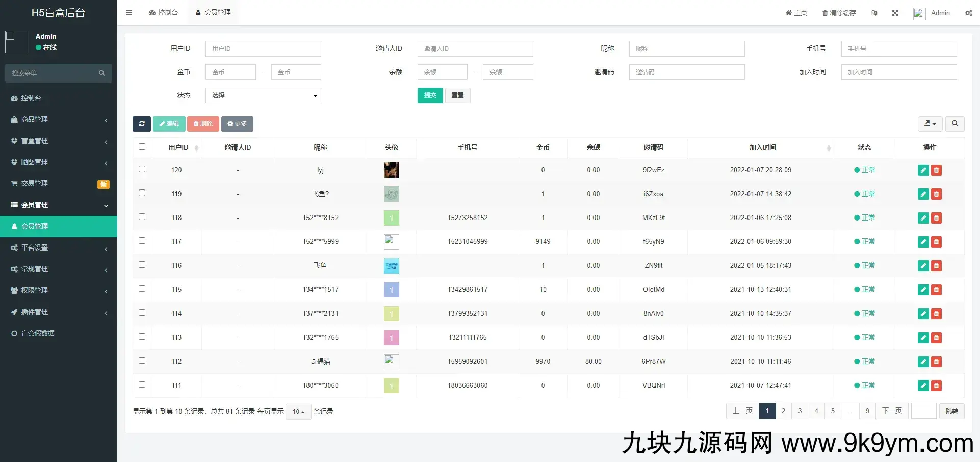Toggle fullscreen with the expand arrows icon
Image resolution: width=980 pixels, height=462 pixels.
pos(895,13)
